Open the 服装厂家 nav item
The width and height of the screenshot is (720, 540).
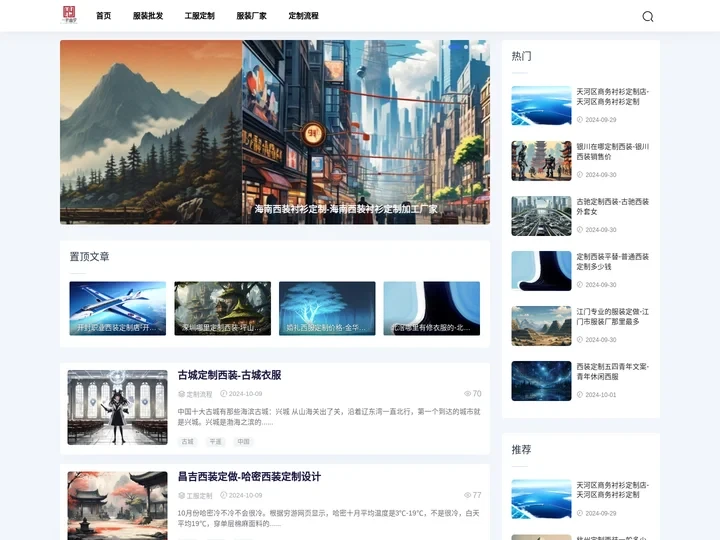(x=252, y=16)
